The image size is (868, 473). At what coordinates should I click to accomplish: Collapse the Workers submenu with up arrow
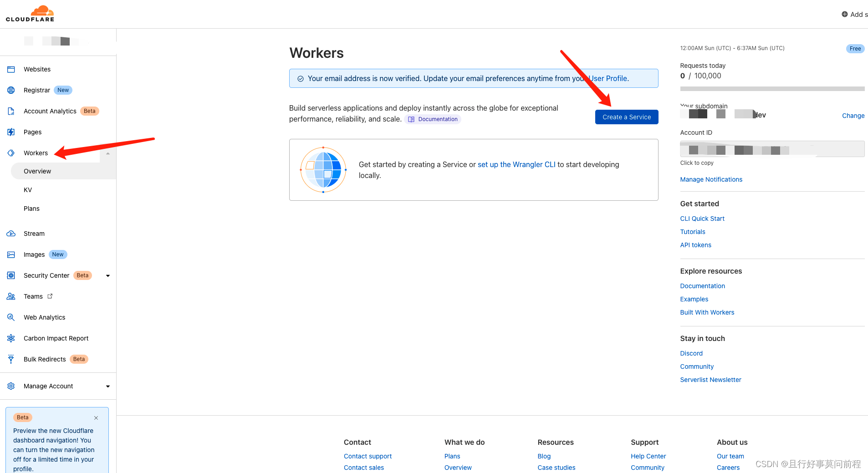(x=108, y=153)
